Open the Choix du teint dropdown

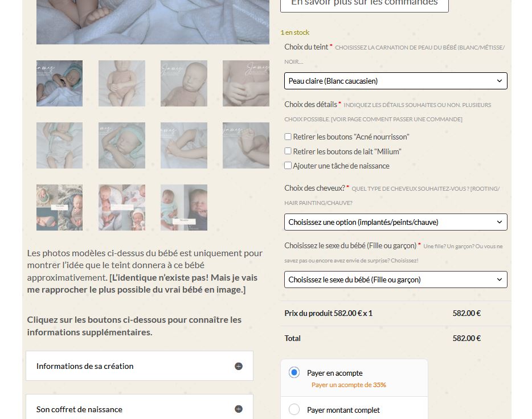point(396,81)
